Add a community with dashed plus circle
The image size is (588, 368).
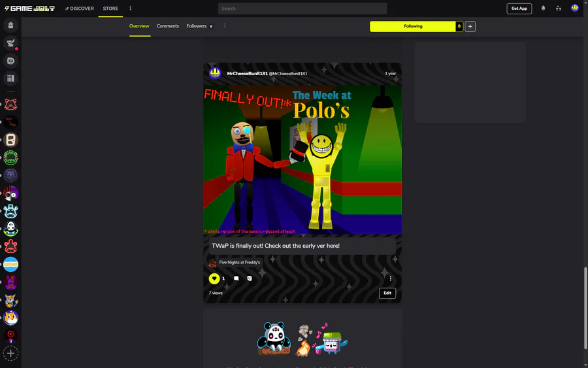pyautogui.click(x=10, y=354)
